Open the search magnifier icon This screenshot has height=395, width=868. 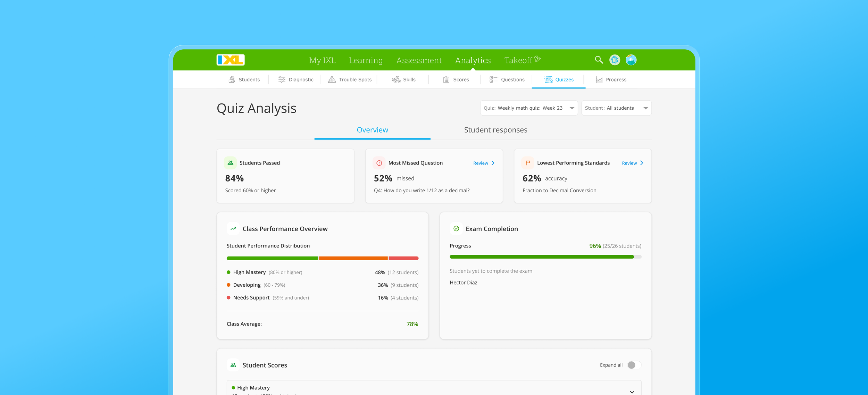599,60
